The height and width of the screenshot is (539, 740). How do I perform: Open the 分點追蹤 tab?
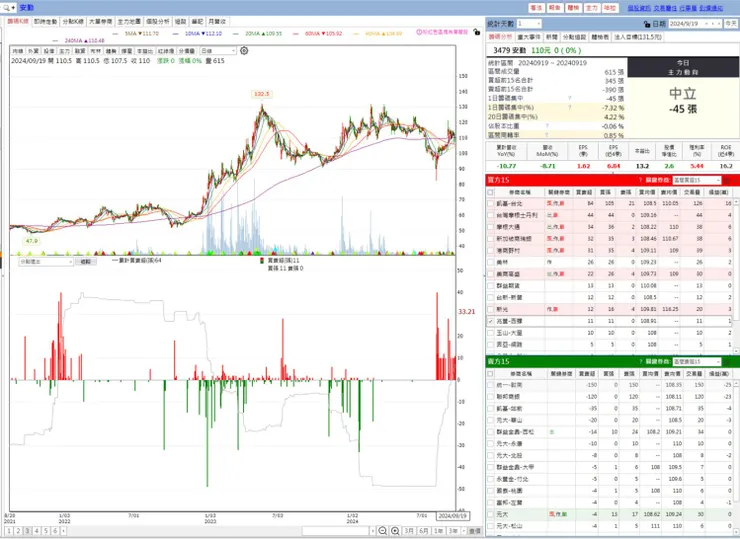(574, 37)
